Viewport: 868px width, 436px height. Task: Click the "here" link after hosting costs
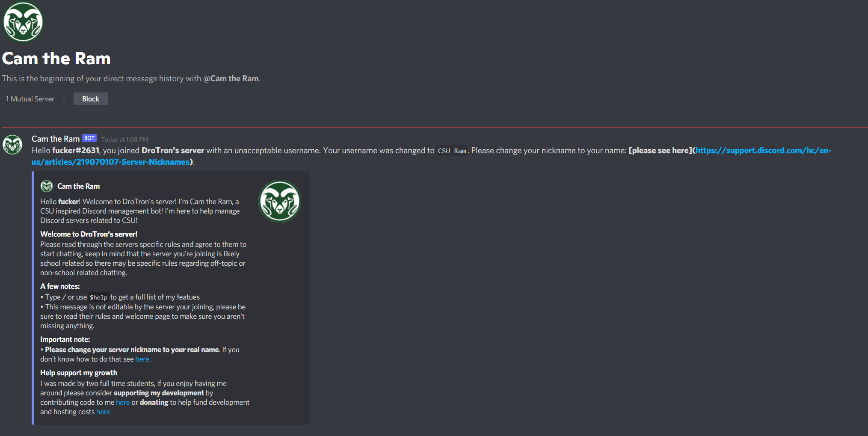[103, 412]
